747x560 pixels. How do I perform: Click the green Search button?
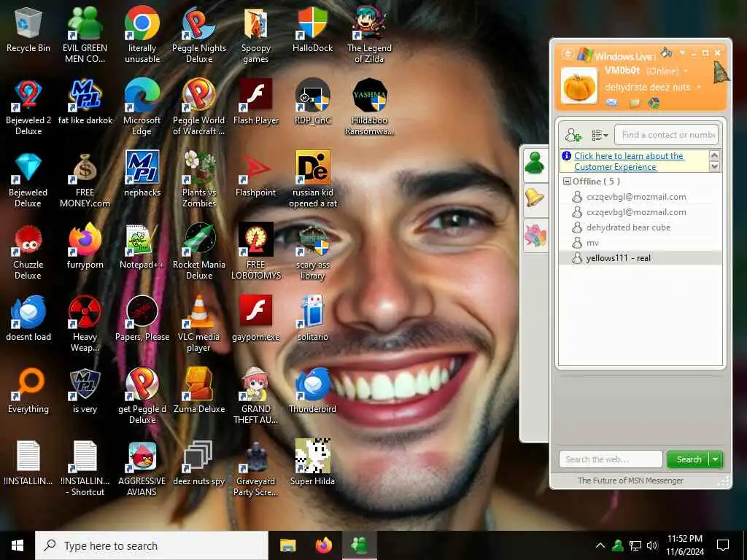[689, 459]
